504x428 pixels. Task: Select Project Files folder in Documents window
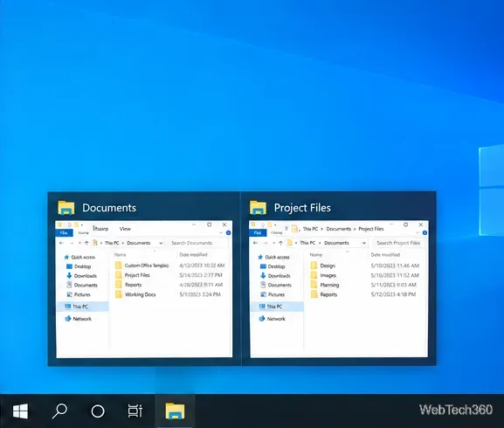(x=133, y=275)
